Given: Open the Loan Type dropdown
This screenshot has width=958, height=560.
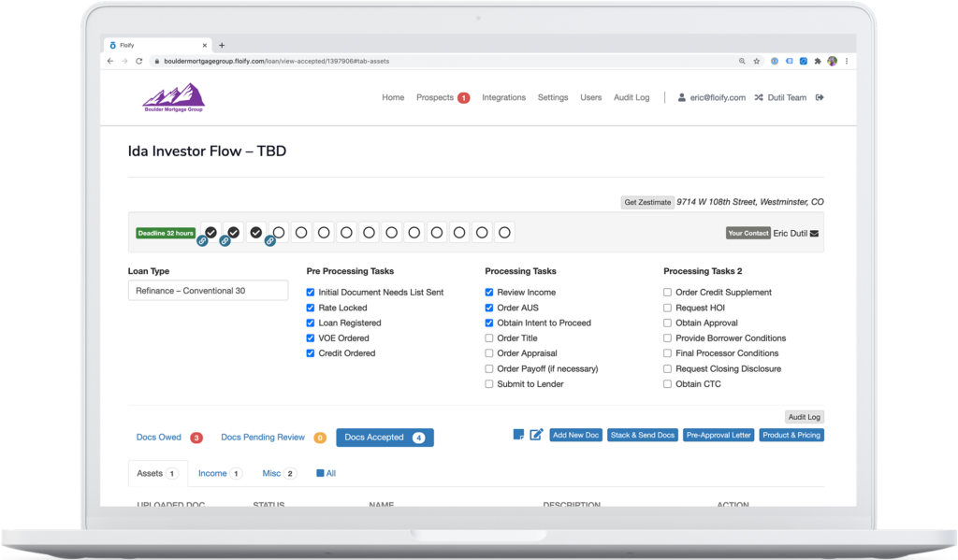Looking at the screenshot, I should [x=208, y=290].
